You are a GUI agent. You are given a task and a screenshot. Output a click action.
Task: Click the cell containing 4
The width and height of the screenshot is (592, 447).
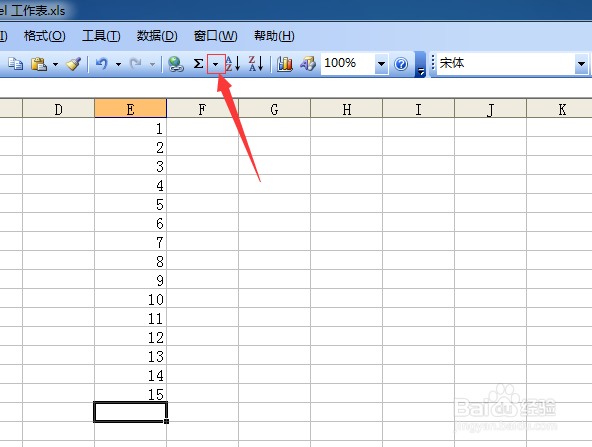click(130, 185)
